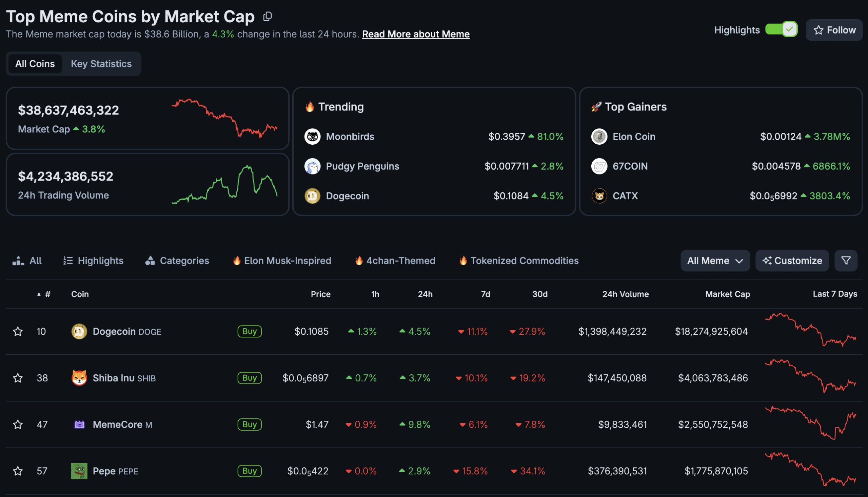Click the Dogecoin logo in the table row
This screenshot has height=497, width=868.
[79, 331]
